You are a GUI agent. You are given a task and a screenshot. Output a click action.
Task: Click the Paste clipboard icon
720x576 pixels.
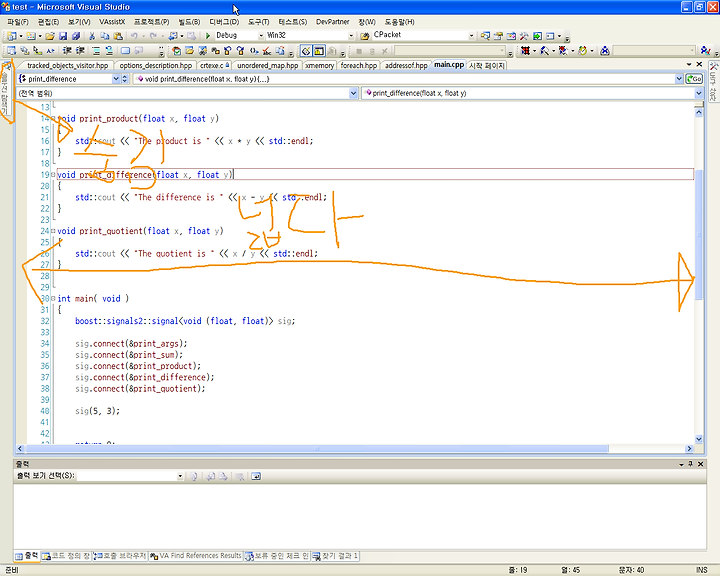pyautogui.click(x=118, y=36)
